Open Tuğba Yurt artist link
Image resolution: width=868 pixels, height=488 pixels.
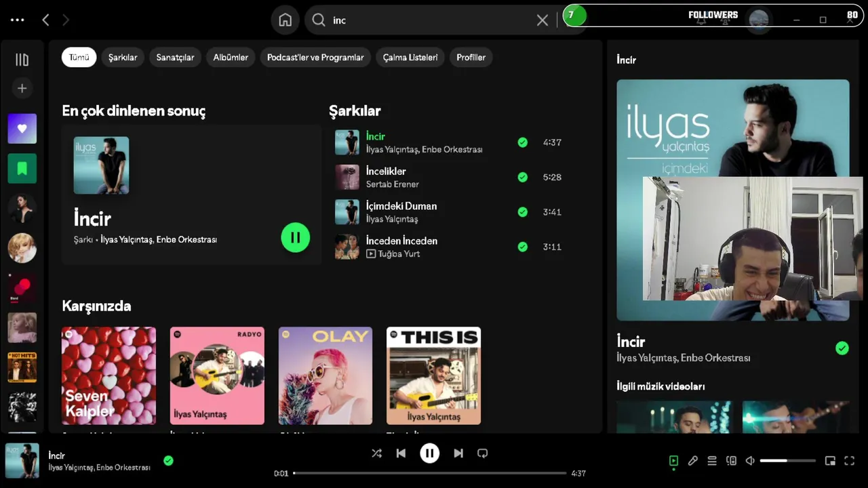click(399, 254)
